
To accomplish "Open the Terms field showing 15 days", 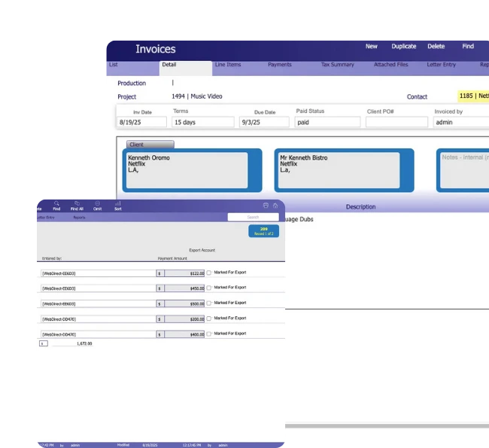I will point(202,122).
